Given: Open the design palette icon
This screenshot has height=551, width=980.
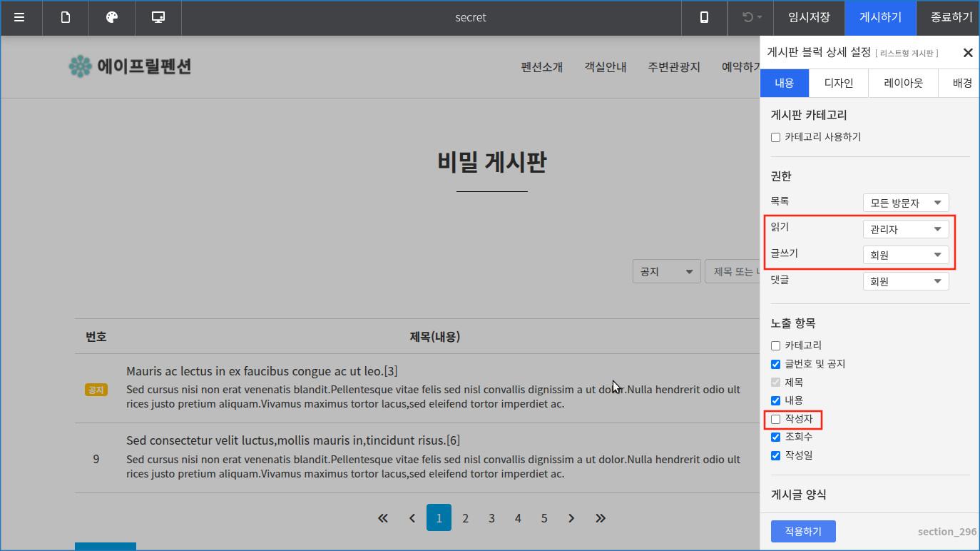Looking at the screenshot, I should 112,17.
